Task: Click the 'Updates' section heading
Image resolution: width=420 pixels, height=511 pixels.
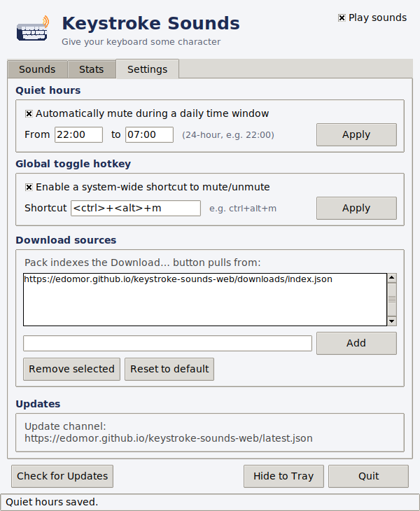Action: [38, 404]
